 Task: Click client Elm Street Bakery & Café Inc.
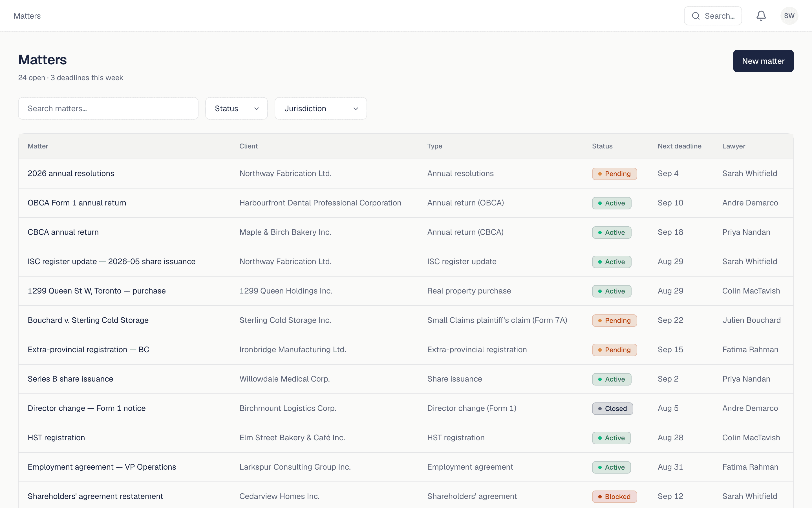(x=292, y=437)
